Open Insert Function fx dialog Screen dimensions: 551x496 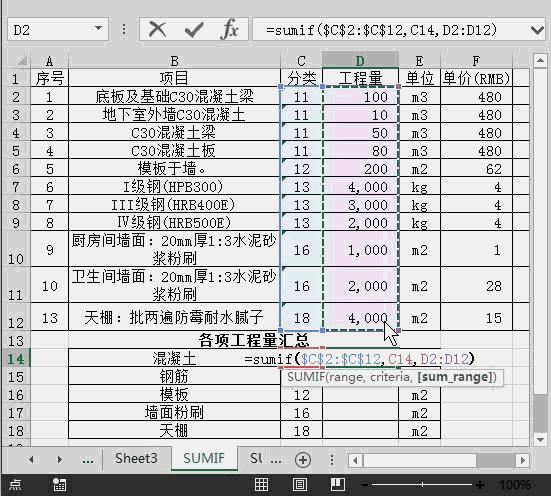pos(229,29)
